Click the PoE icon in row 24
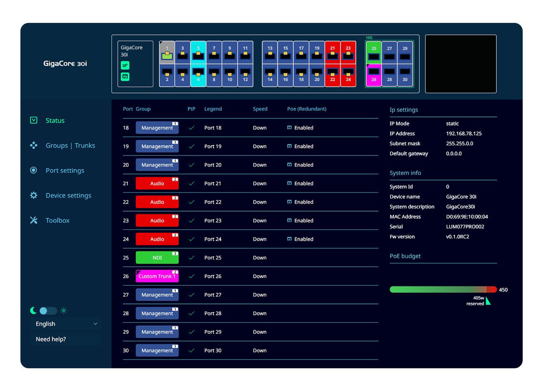This screenshot has width=541, height=392. (x=290, y=239)
